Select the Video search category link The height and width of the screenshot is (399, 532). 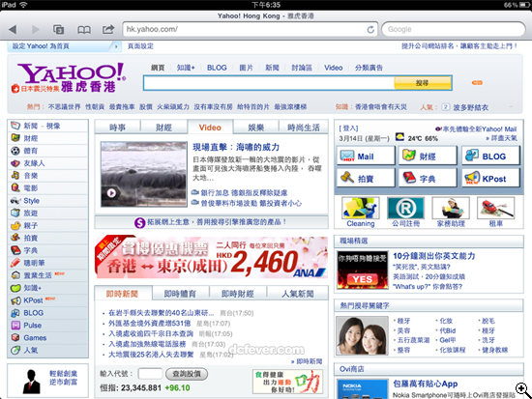[x=333, y=68]
